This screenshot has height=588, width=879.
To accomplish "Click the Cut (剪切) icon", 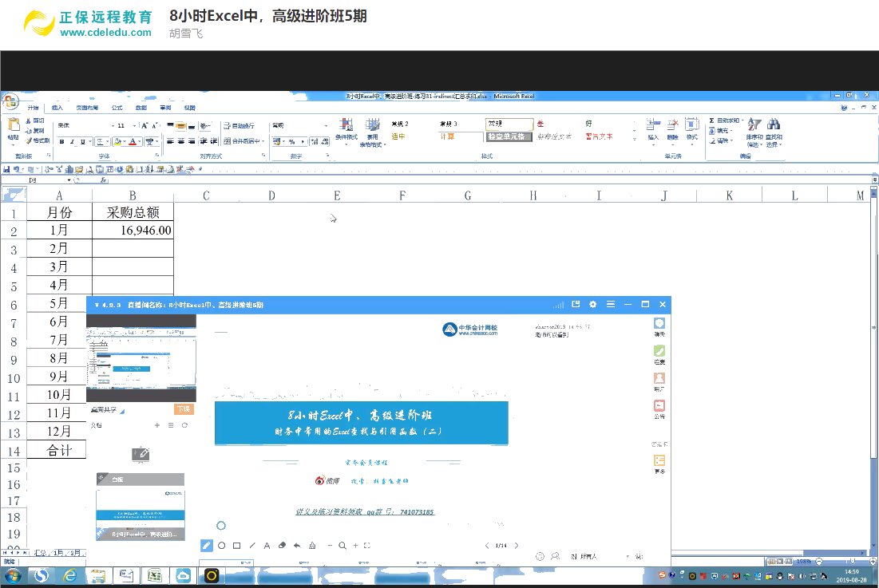I will tap(35, 120).
